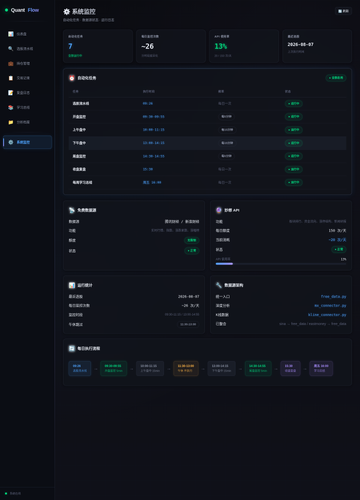360x500 pixels.
Task: Click the stat card showing 7
Action: pyautogui.click(x=98, y=46)
